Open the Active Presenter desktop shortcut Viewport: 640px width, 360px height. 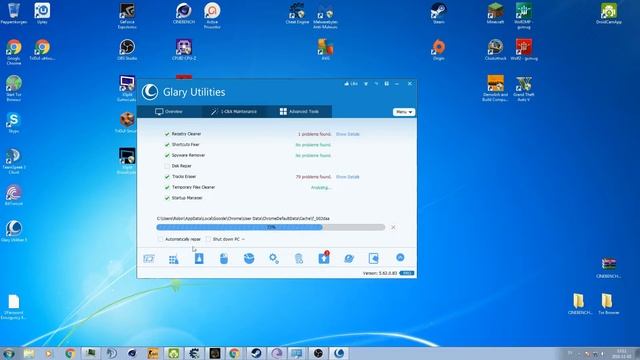[x=212, y=16]
